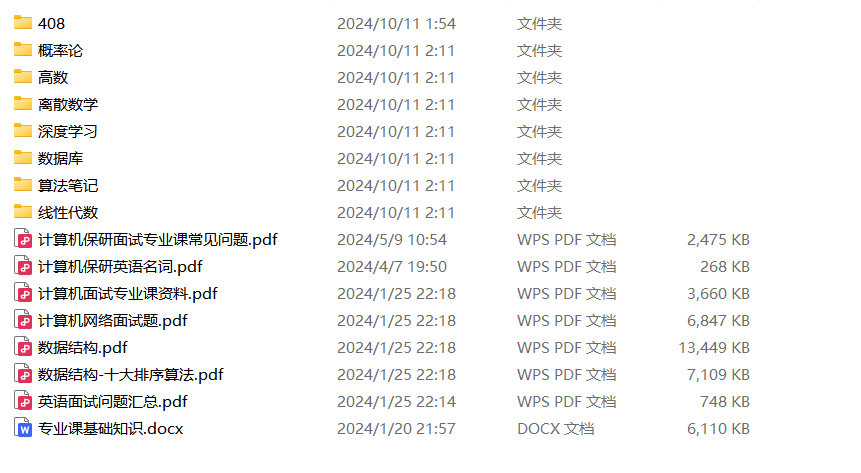Click the 2024/5/9 10:54 date entry
The image size is (861, 473).
click(392, 240)
